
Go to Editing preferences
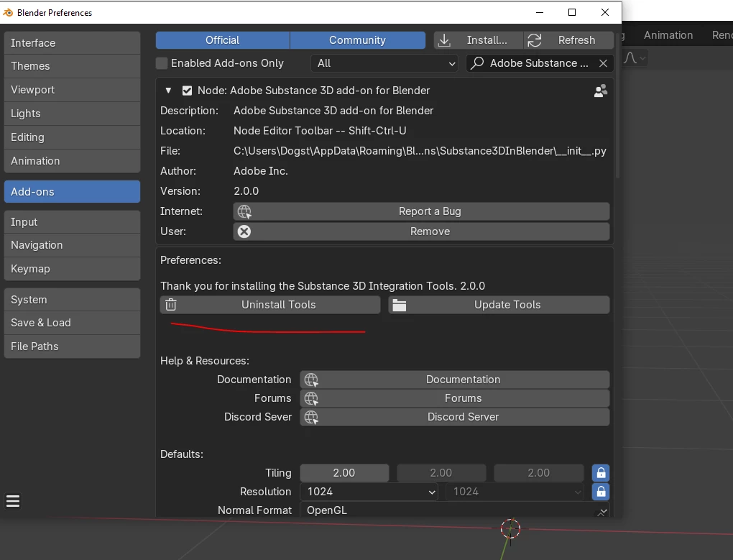pos(72,137)
